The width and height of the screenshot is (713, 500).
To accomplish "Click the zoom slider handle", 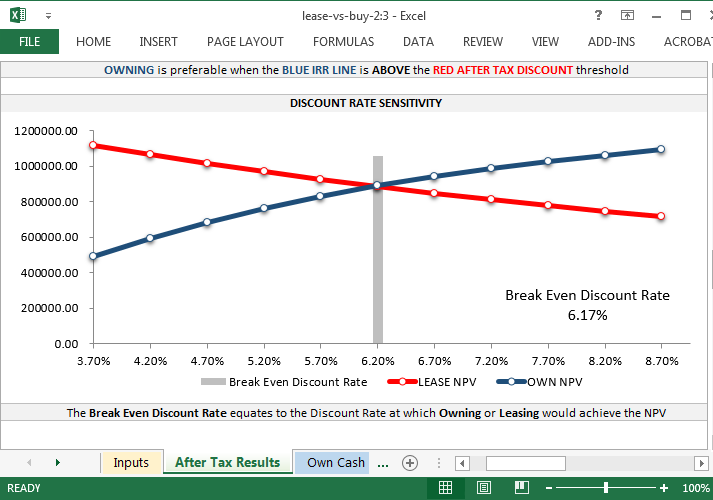I will click(x=607, y=488).
